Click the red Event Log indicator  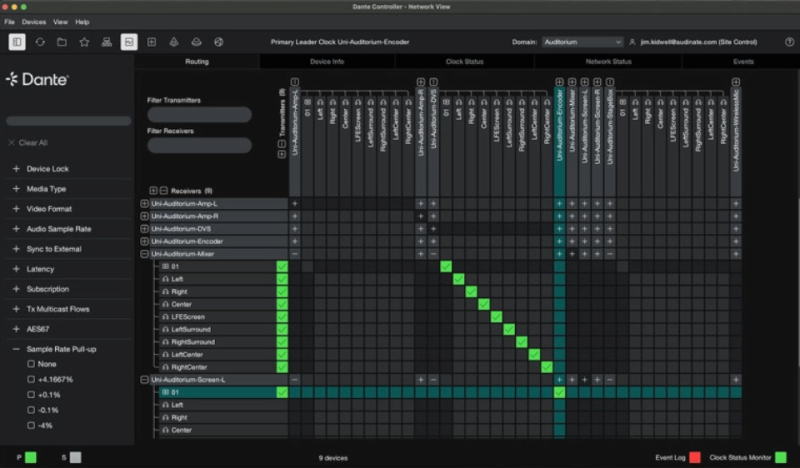coord(695,457)
